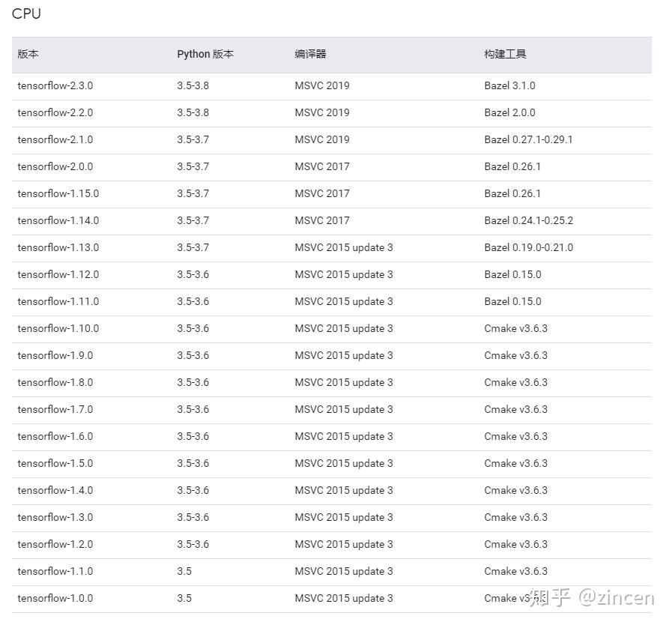Viewport: 672px width, 625px height.
Task: Click MSVC 2017 in tensorflow-1.14.0 row
Action: (x=322, y=221)
